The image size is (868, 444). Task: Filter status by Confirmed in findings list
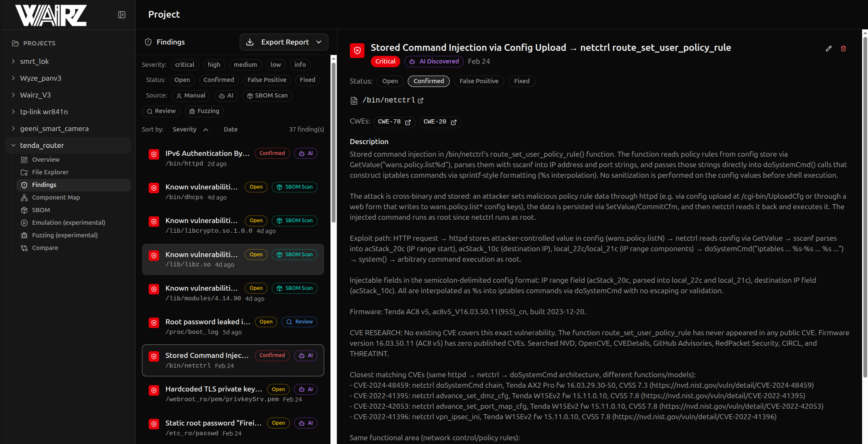219,80
